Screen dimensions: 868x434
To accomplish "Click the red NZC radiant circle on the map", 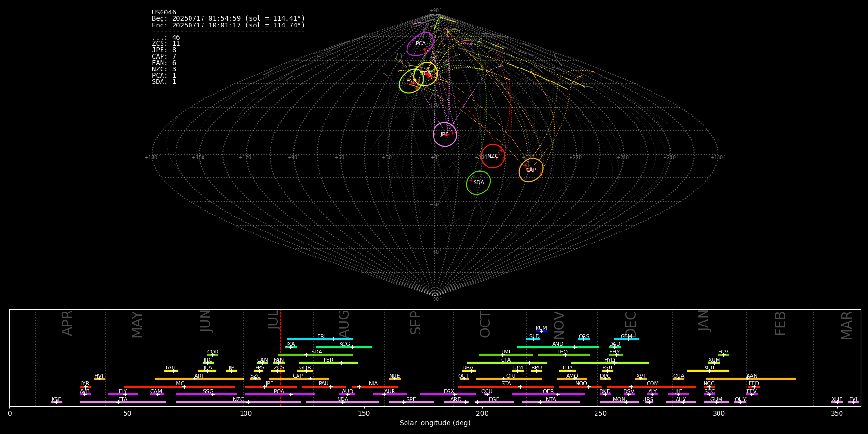I will (x=493, y=156).
